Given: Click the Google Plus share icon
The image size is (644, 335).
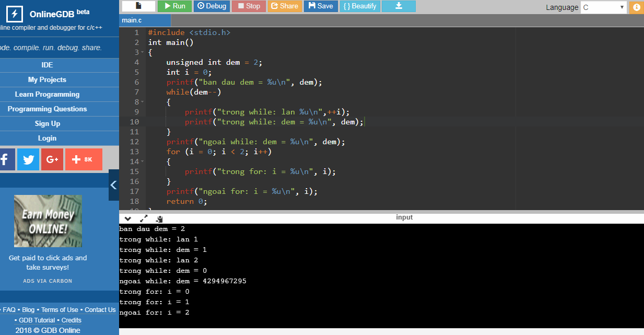Looking at the screenshot, I should [x=52, y=159].
